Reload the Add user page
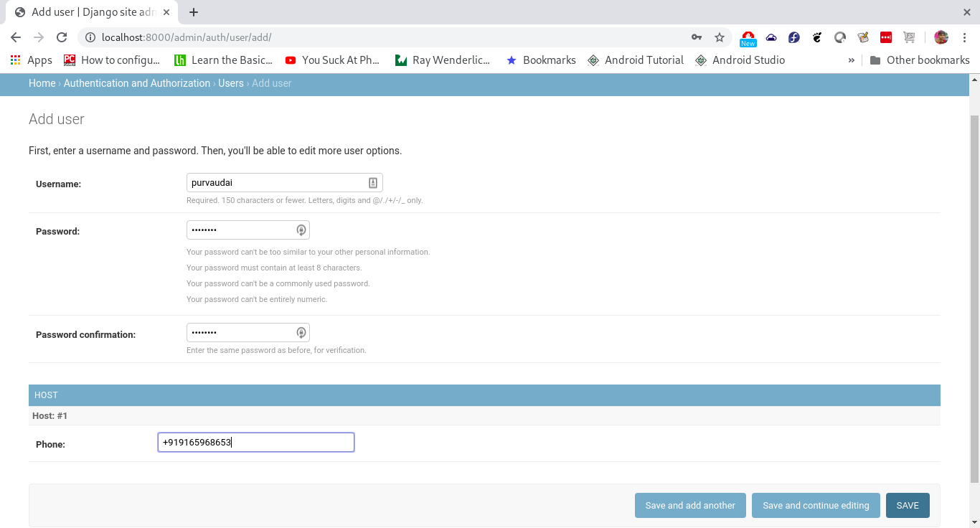This screenshot has height=528, width=980. click(x=62, y=37)
